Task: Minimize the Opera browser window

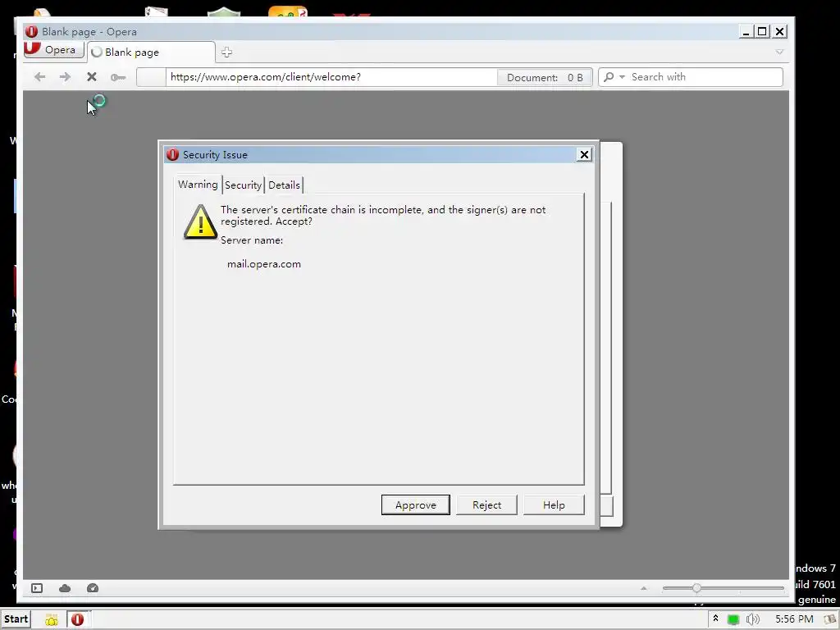Action: (x=746, y=32)
